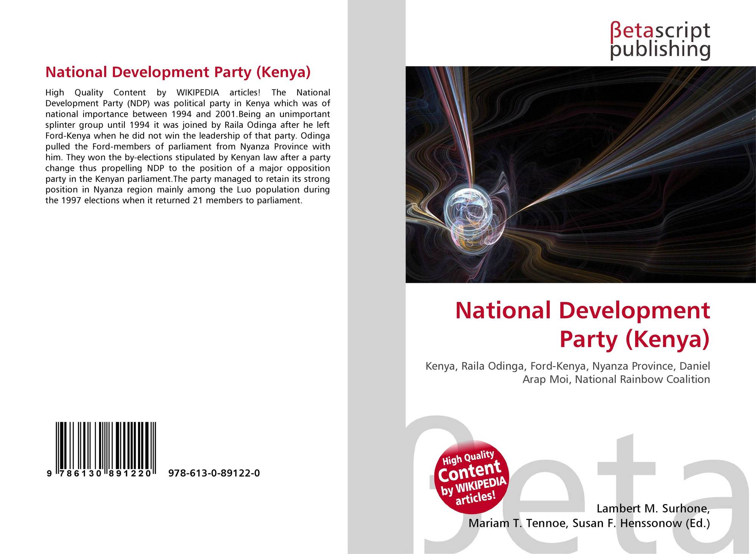Click the barcode digits below the bars
The width and height of the screenshot is (756, 554).
(x=99, y=473)
